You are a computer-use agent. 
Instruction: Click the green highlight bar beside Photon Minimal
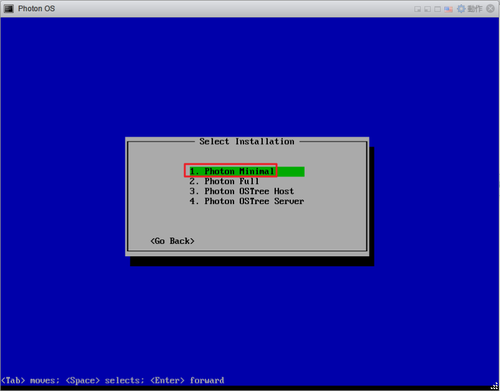point(291,171)
